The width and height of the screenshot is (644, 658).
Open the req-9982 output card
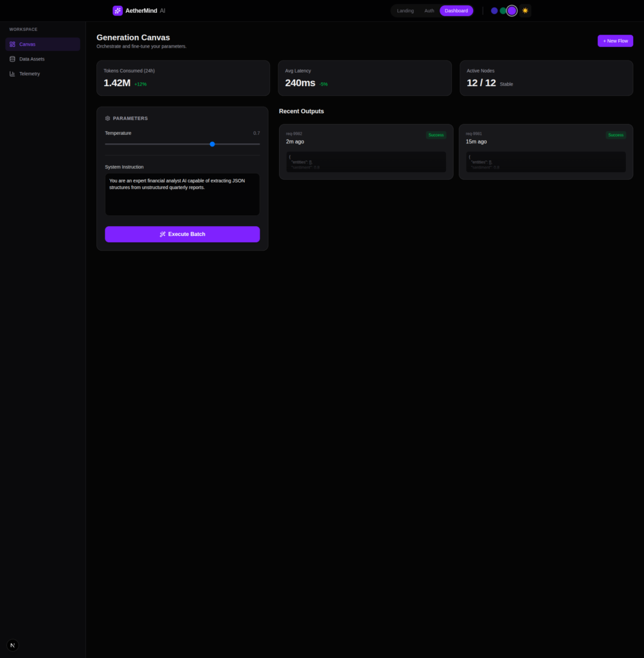click(366, 152)
